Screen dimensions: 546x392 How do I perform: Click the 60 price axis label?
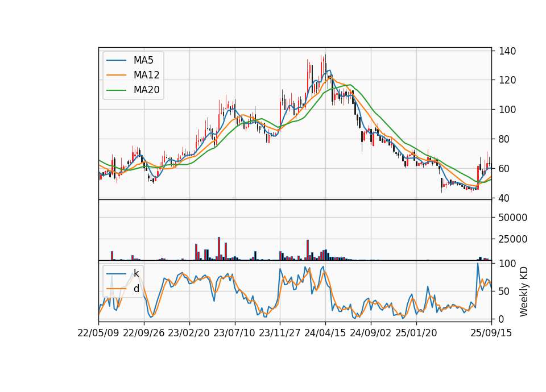[x=504, y=169]
